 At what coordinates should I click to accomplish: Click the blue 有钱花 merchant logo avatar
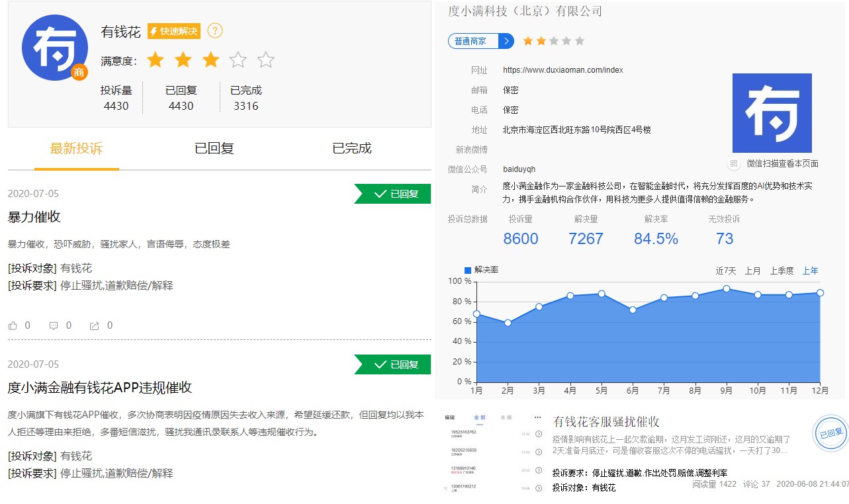pos(55,48)
